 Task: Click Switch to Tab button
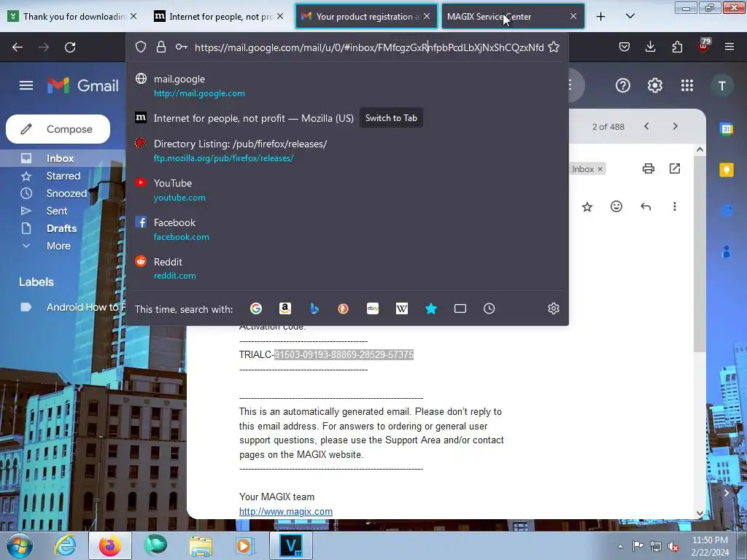(391, 118)
